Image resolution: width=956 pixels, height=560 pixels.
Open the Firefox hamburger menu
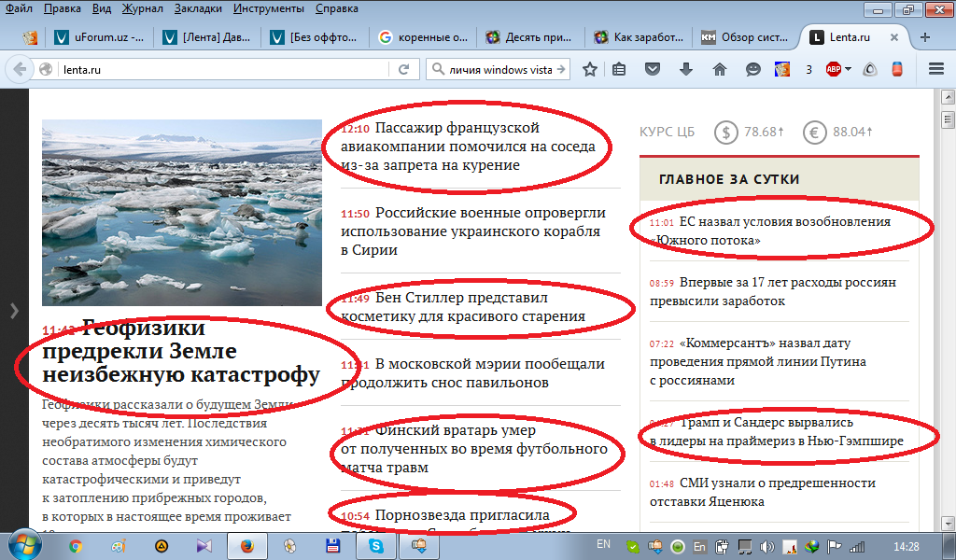click(936, 69)
